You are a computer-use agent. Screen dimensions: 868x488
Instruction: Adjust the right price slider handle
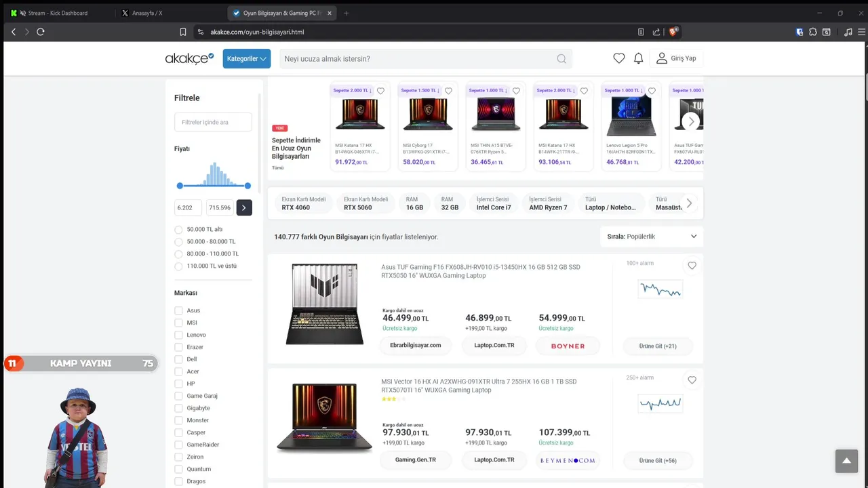[x=248, y=186]
